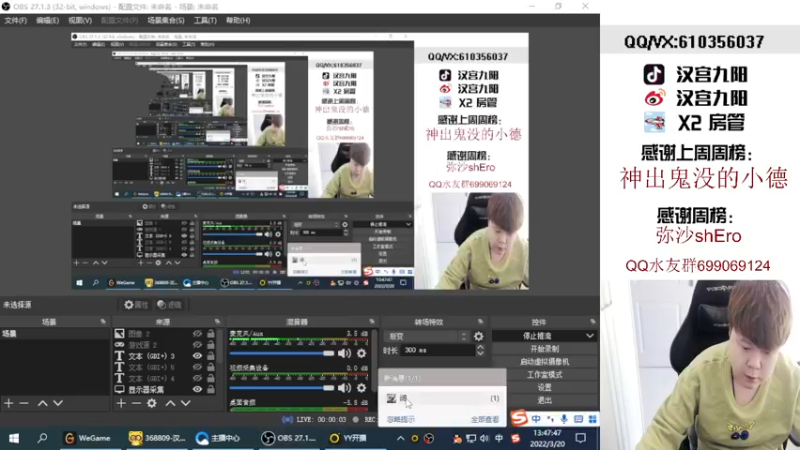Open OBS 27.1 taskbar button

(291, 438)
